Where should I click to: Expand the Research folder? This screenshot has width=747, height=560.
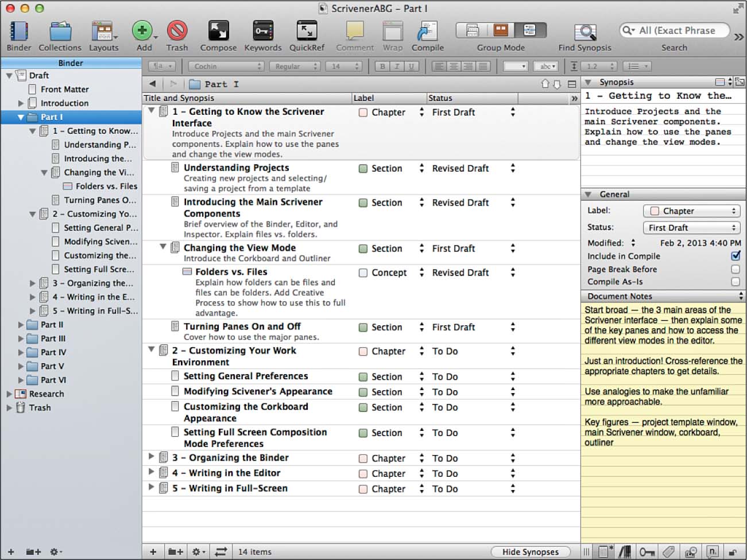tap(9, 394)
